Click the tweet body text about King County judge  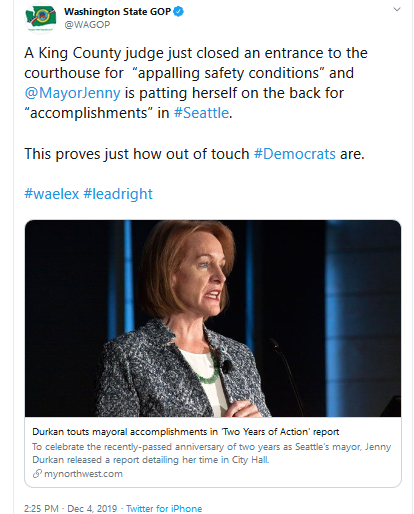[x=196, y=83]
